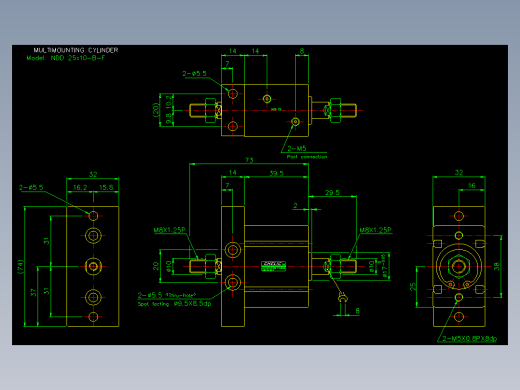Click the 25 dimension in right view
The height and width of the screenshot is (390, 520).
pos(413,286)
